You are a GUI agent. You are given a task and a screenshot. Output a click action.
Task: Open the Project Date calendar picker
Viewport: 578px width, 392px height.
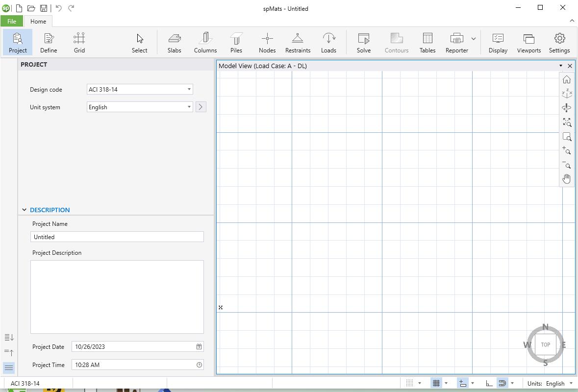[199, 346]
